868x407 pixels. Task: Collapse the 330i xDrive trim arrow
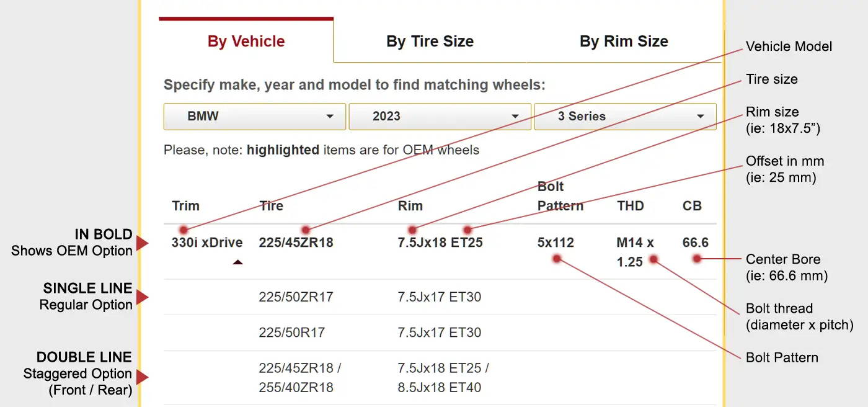[237, 262]
